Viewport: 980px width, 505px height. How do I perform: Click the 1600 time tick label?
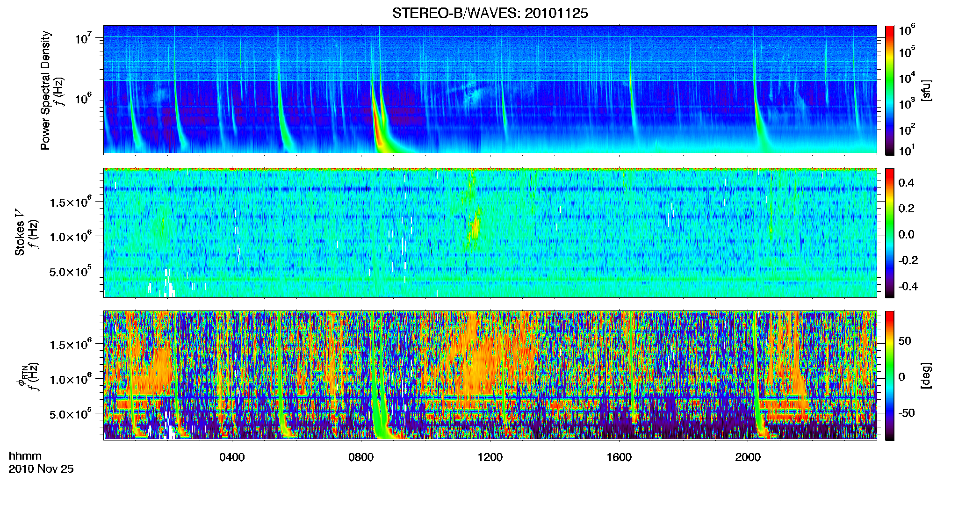click(x=619, y=457)
